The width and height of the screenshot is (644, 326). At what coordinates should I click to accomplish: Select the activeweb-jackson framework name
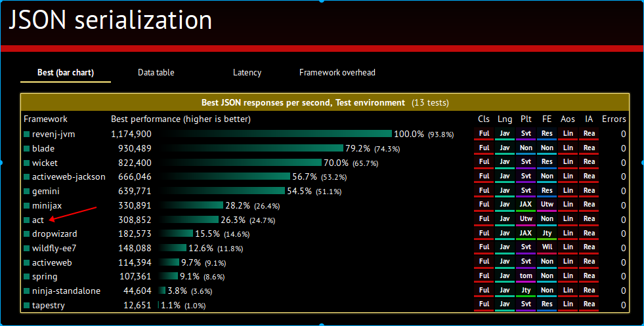68,177
